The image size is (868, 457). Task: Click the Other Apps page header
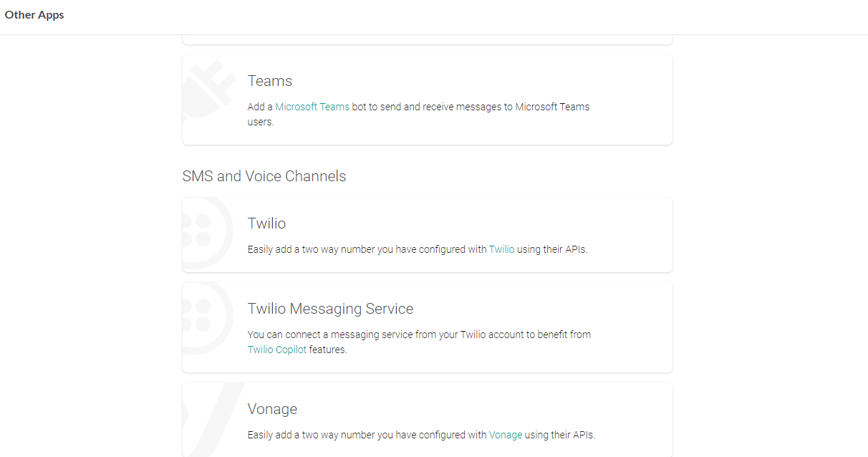pos(34,15)
